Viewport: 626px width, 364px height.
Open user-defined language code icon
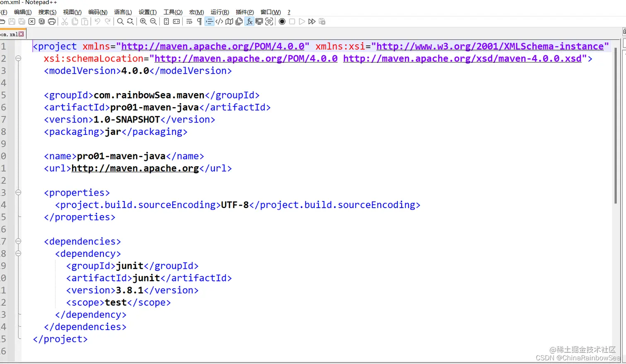click(219, 22)
